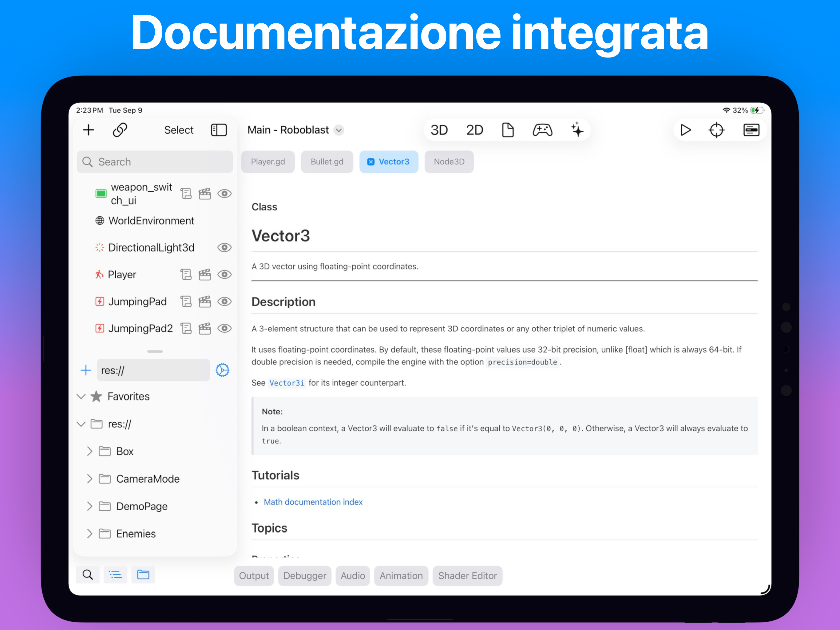This screenshot has height=630, width=840.
Task: Click the Wi-Fi status icon
Action: coord(726,110)
